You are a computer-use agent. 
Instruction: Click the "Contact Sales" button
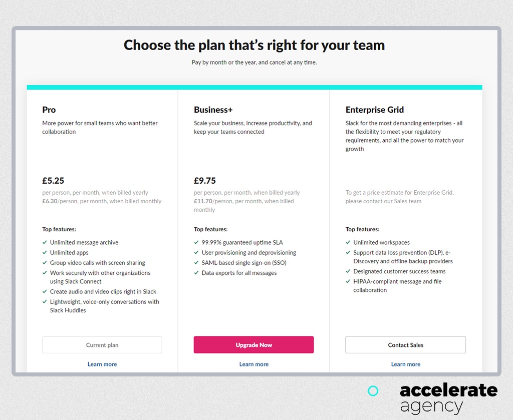click(x=405, y=344)
